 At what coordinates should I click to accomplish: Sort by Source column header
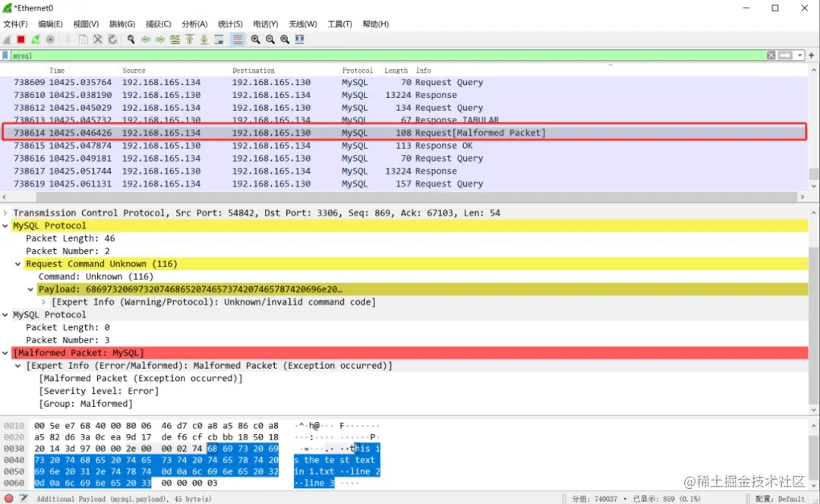click(134, 70)
